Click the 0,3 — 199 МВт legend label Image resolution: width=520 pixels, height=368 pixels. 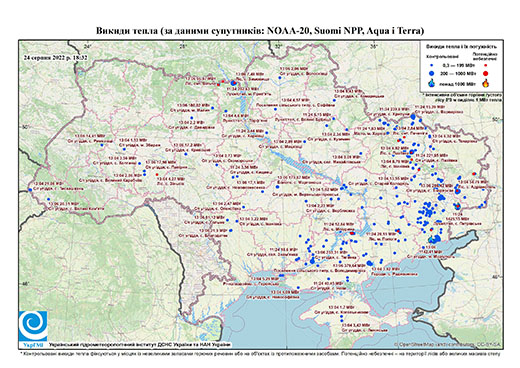[x=458, y=65]
